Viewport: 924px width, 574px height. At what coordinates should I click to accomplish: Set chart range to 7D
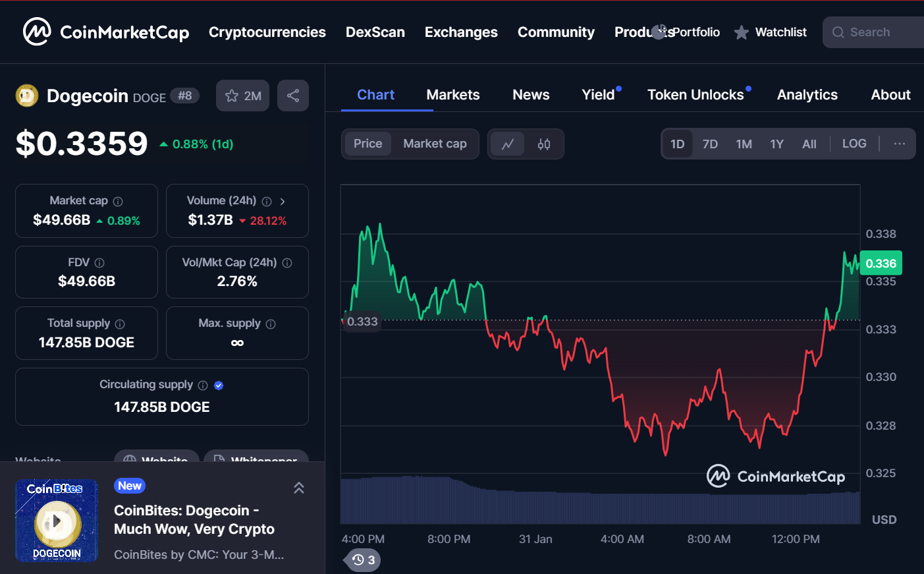click(x=710, y=144)
